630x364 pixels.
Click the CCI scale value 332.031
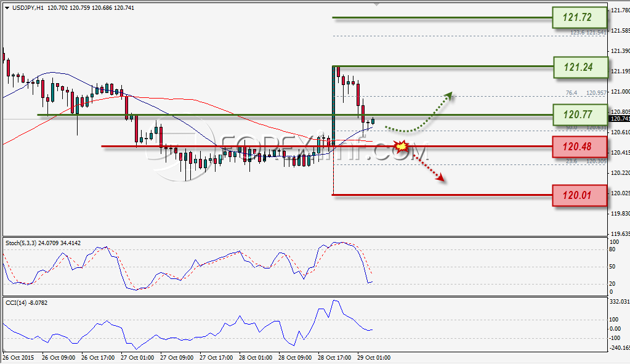620,301
